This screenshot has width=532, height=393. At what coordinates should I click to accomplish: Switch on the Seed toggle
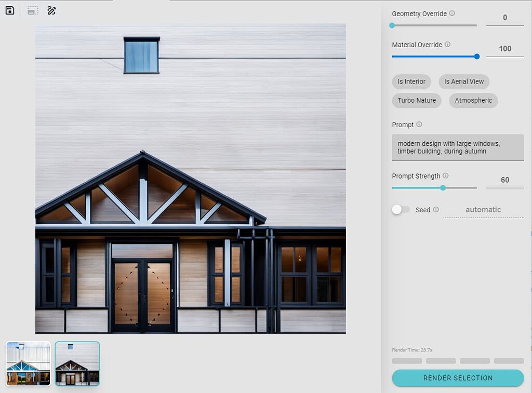point(401,210)
